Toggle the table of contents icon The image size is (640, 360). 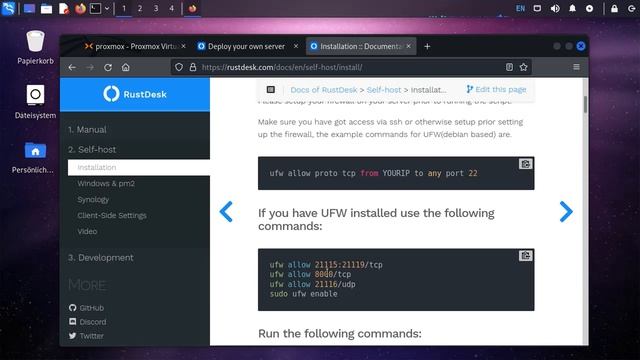pos(271,89)
